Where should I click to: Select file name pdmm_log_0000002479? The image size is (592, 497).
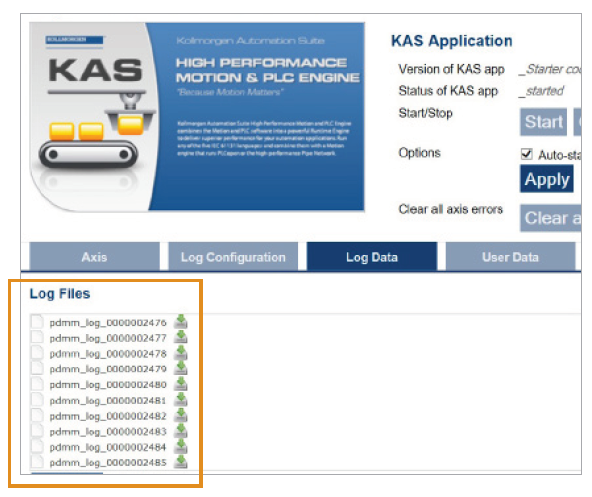point(108,369)
